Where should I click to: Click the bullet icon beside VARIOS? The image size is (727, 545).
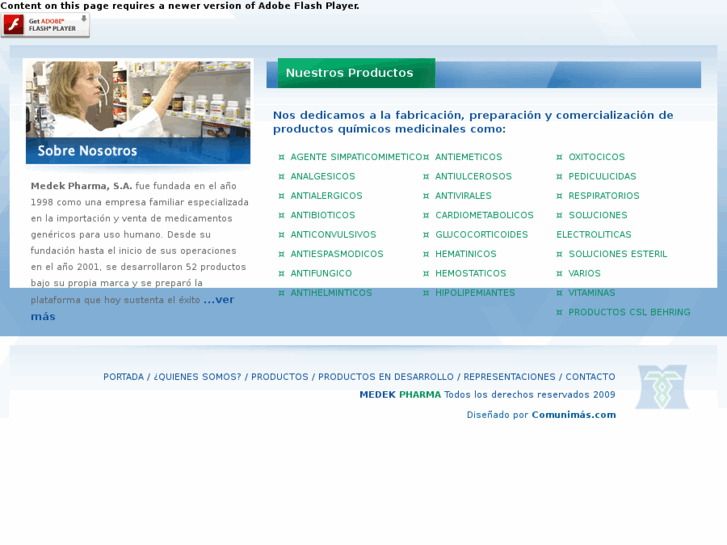pos(560,274)
